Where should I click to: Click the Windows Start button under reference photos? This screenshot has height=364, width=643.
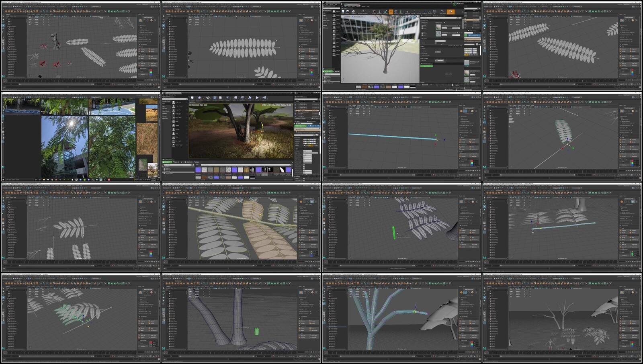pos(3,180)
